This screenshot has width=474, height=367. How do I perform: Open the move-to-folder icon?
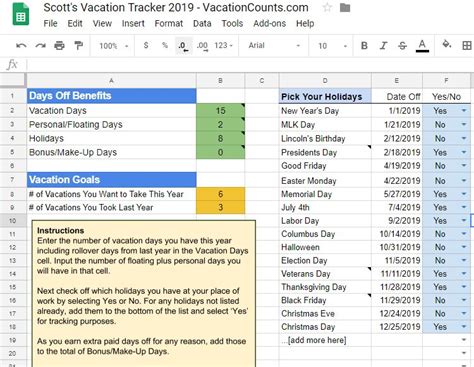345,7
